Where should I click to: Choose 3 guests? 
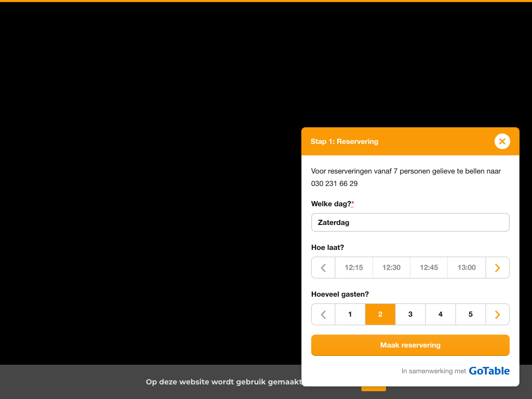pyautogui.click(x=410, y=314)
